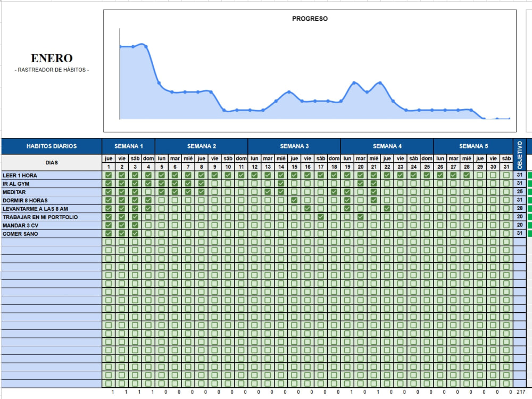Viewport: 532px width, 399px height.
Task: Uncheck LEVANTARME A LAS 8 AM on day 22
Action: (387, 209)
